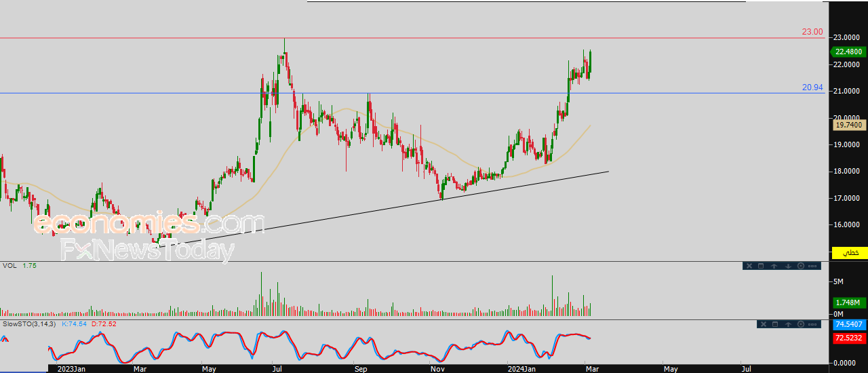Screen dimensions: 868x373
Task: Click the 20.94 support line label
Action: [812, 87]
